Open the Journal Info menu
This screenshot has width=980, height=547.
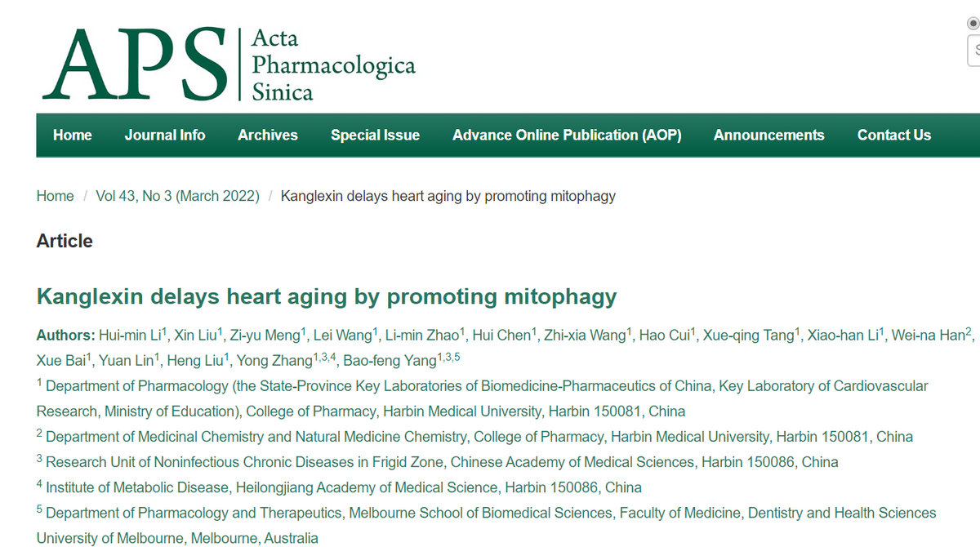[x=165, y=136]
